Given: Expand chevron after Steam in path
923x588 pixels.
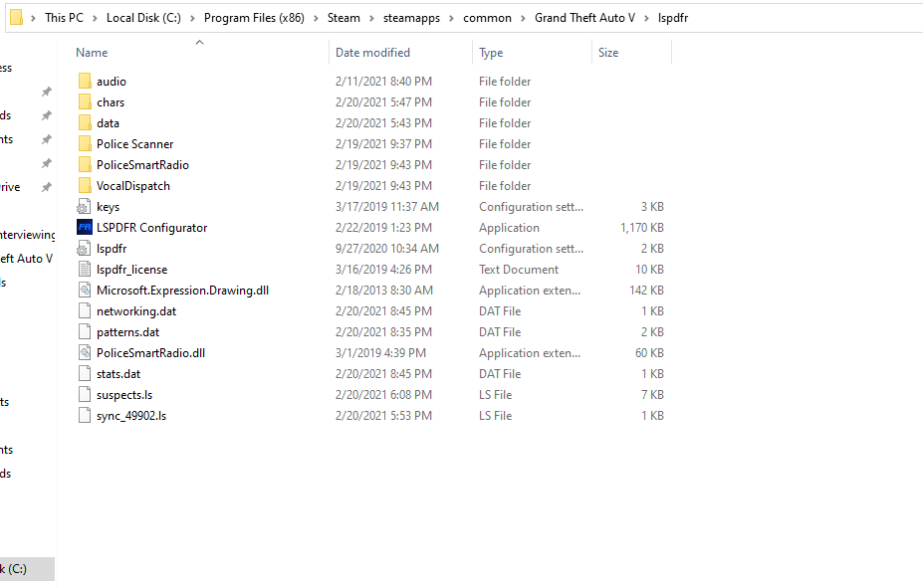Looking at the screenshot, I should pos(371,18).
